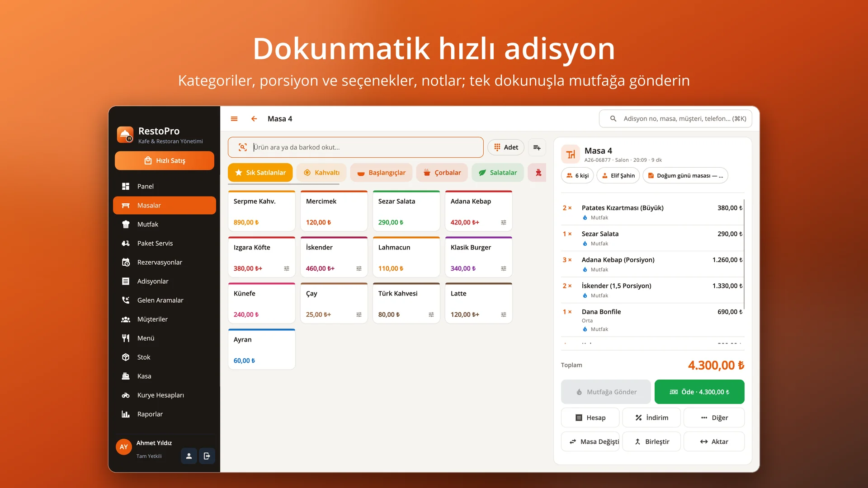Open options icon on Adana Kebap card

pyautogui.click(x=504, y=222)
